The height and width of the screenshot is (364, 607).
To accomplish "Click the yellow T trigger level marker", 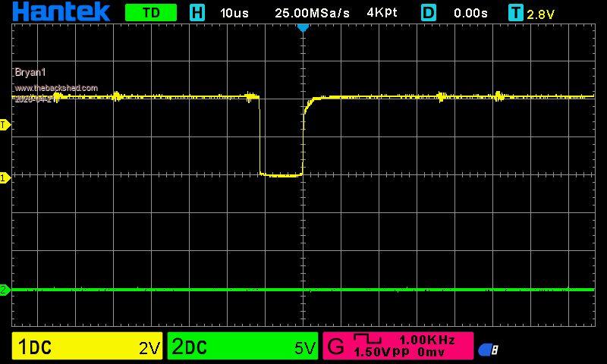I will coord(5,124).
